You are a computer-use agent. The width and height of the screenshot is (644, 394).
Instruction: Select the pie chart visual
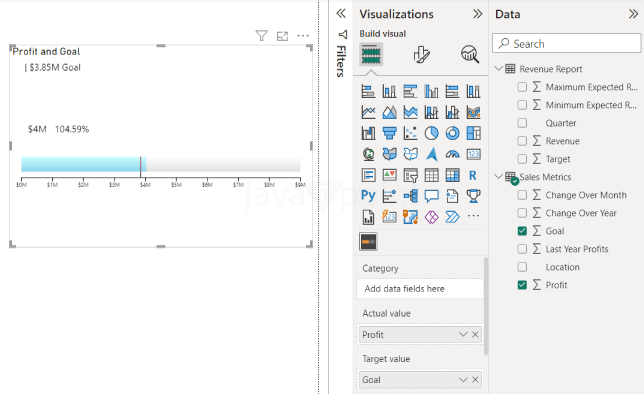coord(431,133)
